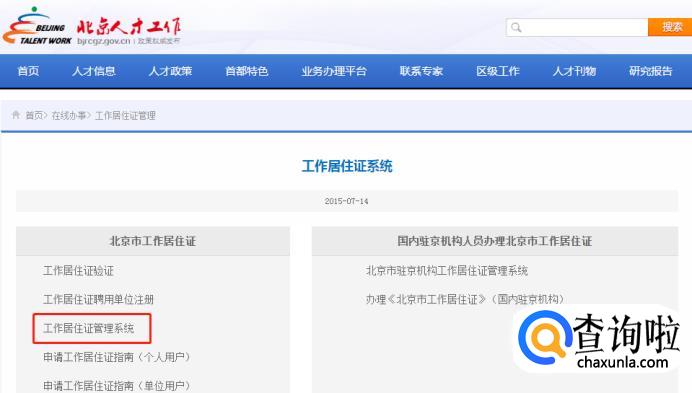Open the 人才信息 menu item
The width and height of the screenshot is (692, 393).
tap(94, 71)
